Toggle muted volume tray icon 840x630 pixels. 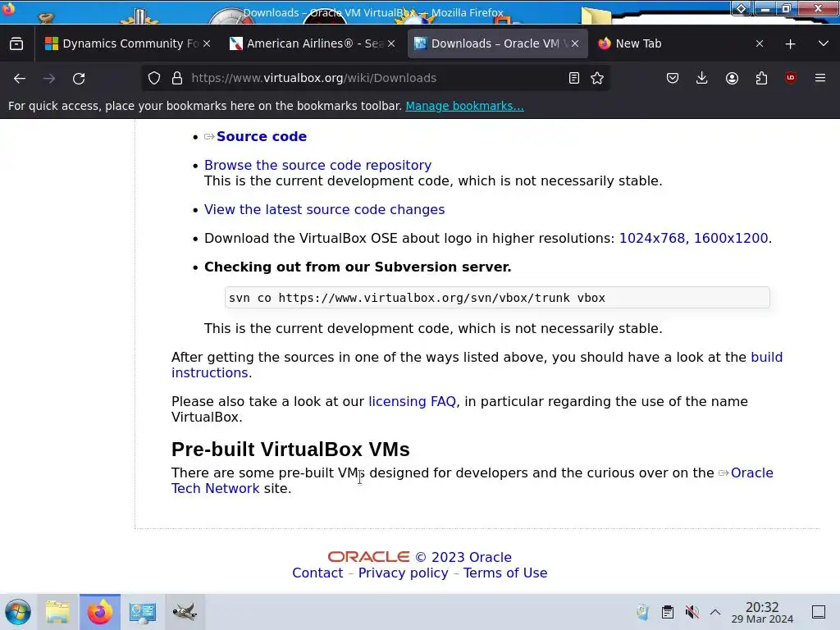point(692,612)
